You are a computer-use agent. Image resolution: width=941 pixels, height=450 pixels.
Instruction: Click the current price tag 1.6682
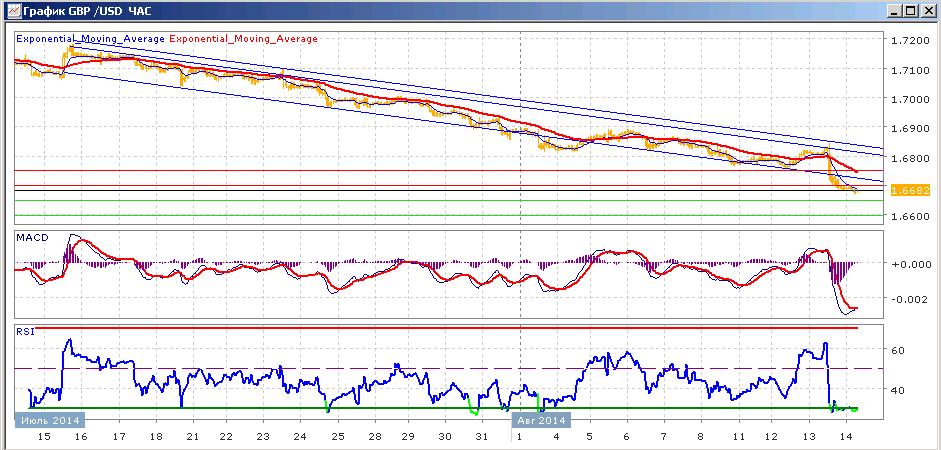click(910, 191)
